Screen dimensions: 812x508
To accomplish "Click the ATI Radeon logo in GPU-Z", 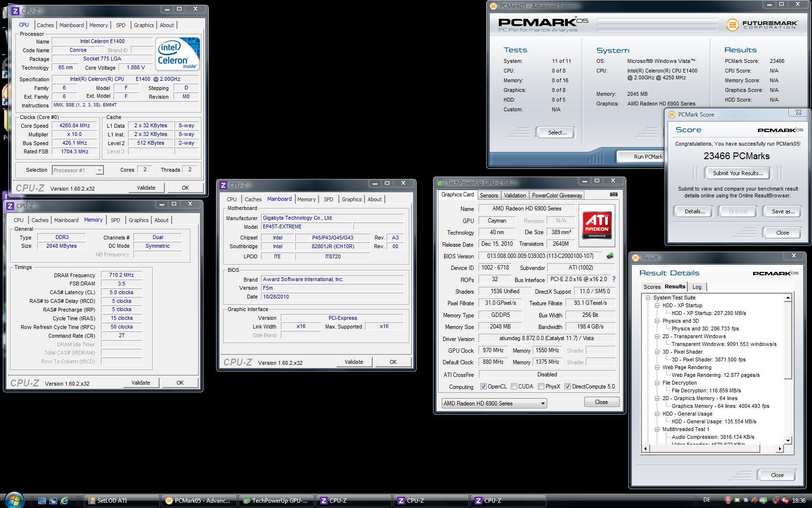I will [x=597, y=225].
